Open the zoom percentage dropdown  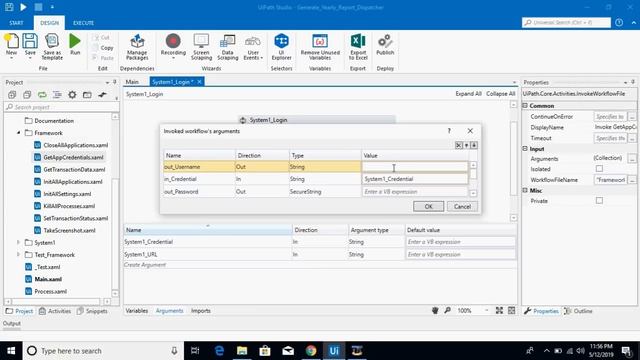coord(487,311)
